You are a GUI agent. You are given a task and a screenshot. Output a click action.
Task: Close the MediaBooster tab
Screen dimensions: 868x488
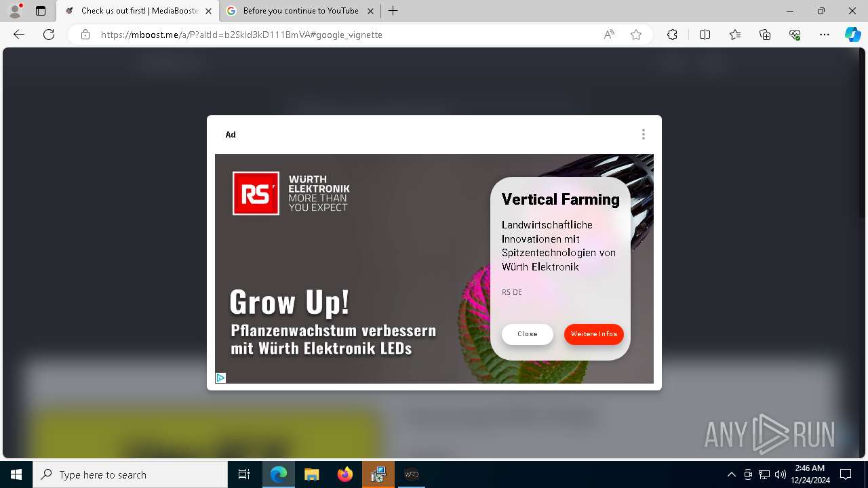click(x=208, y=11)
